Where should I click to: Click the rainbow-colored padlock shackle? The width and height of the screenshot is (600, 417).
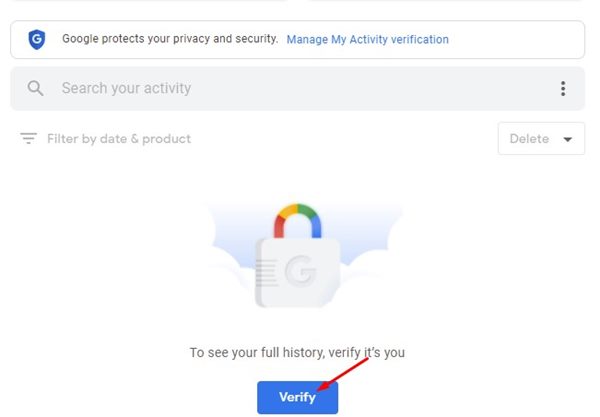298,221
